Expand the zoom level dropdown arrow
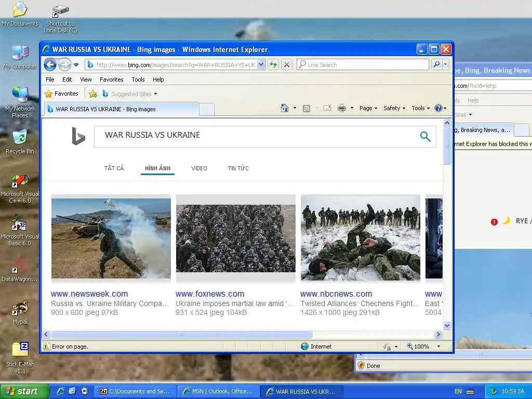 tap(438, 347)
